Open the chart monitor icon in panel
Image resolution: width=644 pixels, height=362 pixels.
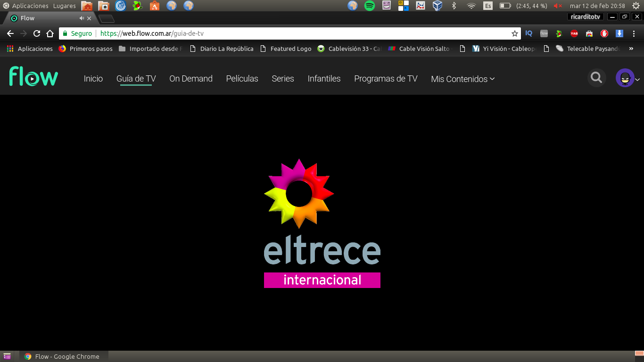coord(421,6)
